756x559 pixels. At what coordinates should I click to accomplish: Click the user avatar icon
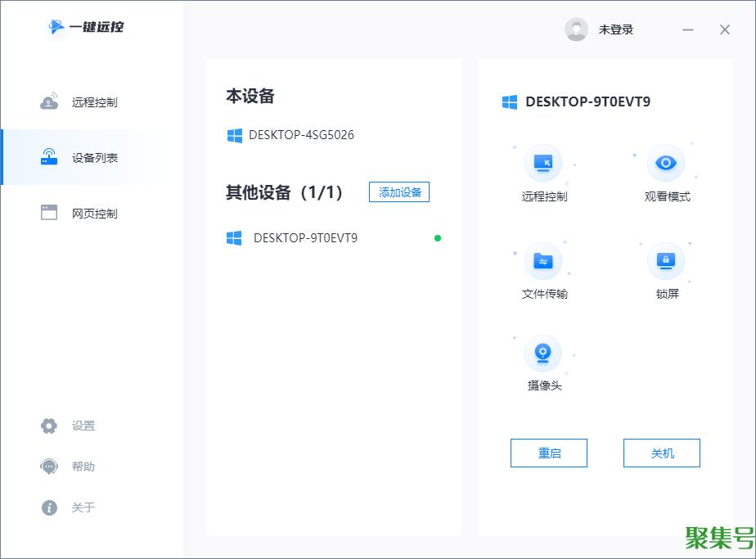coord(577,29)
